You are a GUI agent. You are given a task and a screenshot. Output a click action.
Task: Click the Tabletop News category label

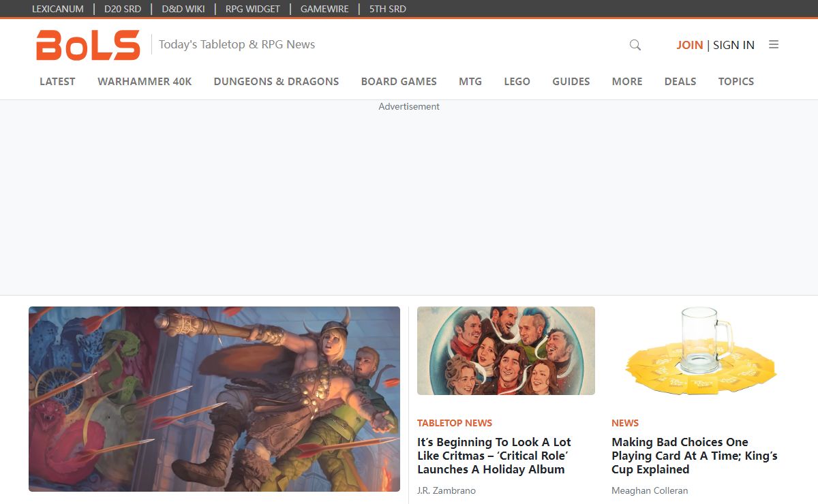tap(455, 423)
